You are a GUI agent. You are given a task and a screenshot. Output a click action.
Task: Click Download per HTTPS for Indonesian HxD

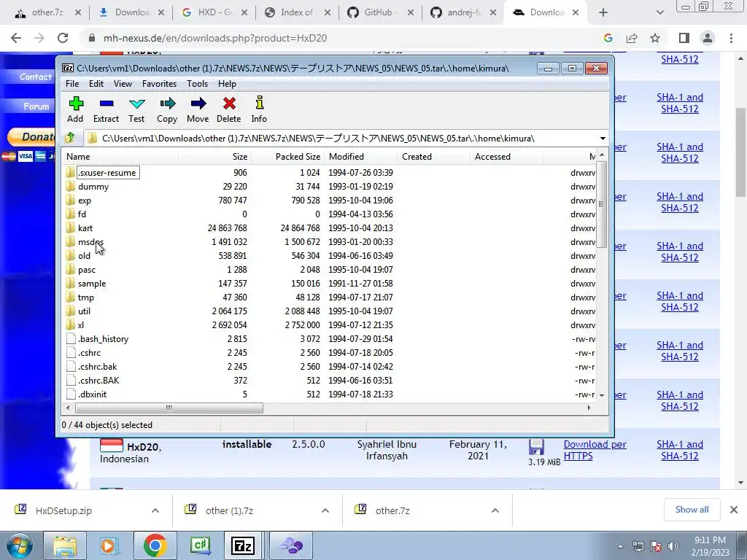click(595, 450)
